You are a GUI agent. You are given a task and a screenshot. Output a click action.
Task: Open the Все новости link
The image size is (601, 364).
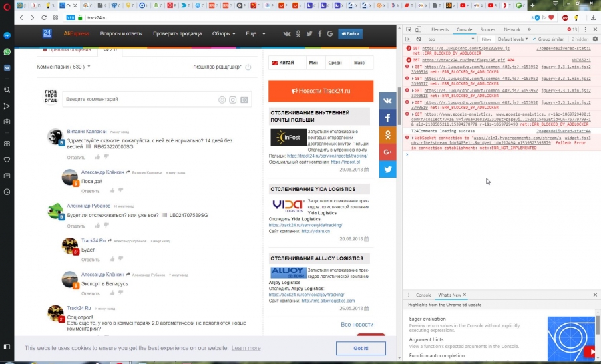[x=357, y=325]
